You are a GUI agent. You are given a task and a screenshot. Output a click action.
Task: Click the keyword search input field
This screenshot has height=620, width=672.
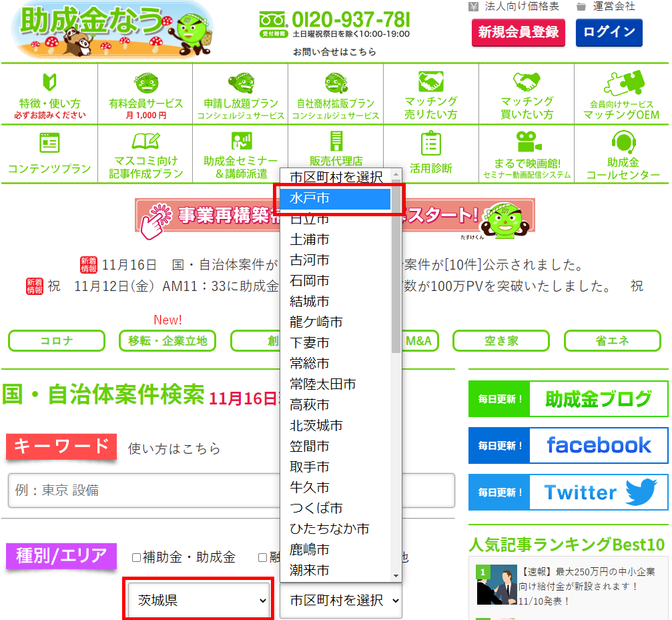(231, 491)
